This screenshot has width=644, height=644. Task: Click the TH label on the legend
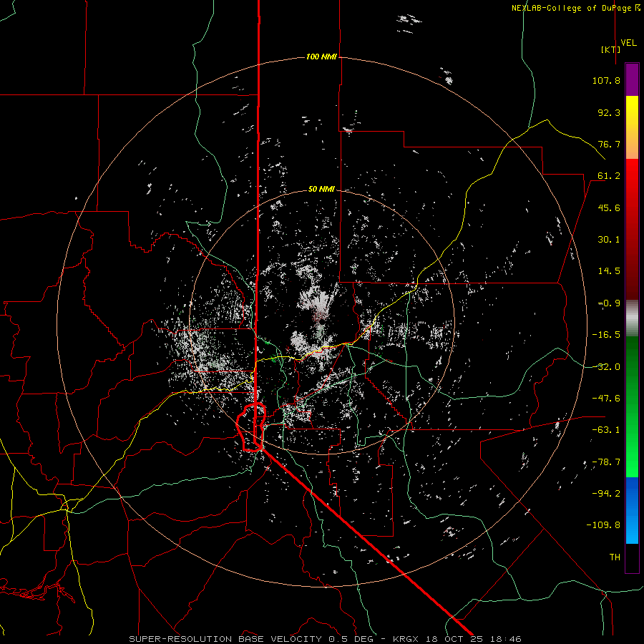[615, 557]
